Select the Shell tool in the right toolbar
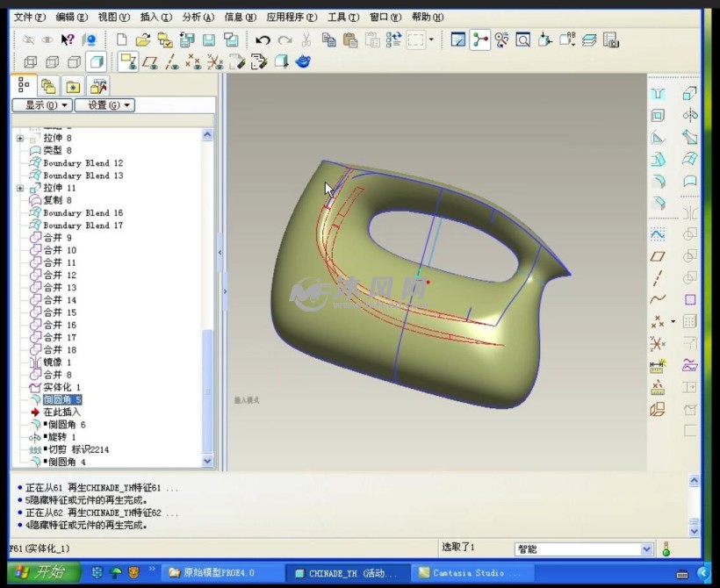This screenshot has width=720, height=588. [658, 115]
